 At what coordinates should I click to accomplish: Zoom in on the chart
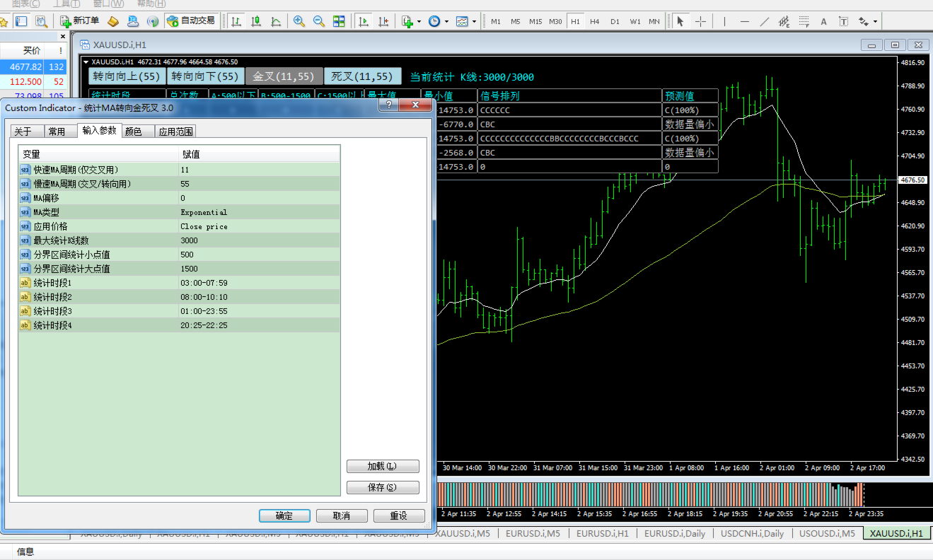(x=299, y=21)
